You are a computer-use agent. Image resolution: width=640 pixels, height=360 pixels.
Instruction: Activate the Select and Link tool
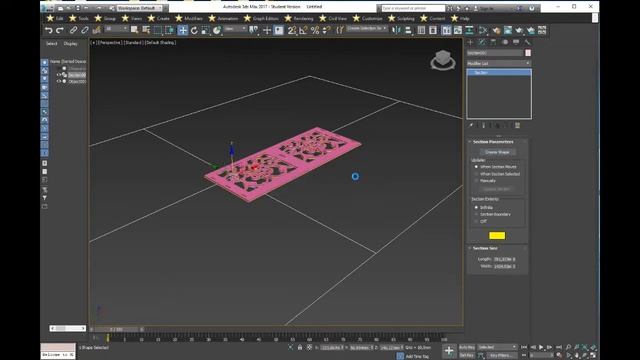pos(73,30)
